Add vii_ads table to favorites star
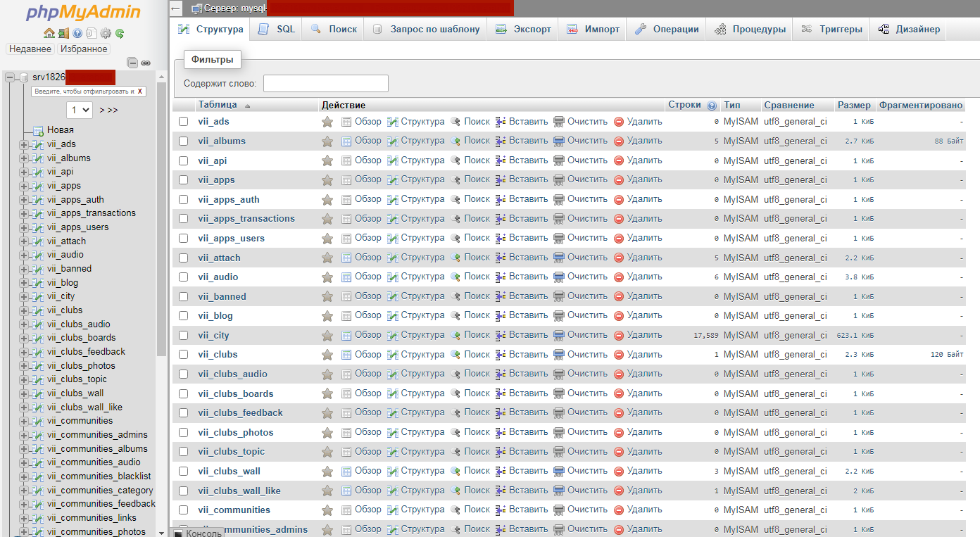This screenshot has width=980, height=537. coord(327,122)
